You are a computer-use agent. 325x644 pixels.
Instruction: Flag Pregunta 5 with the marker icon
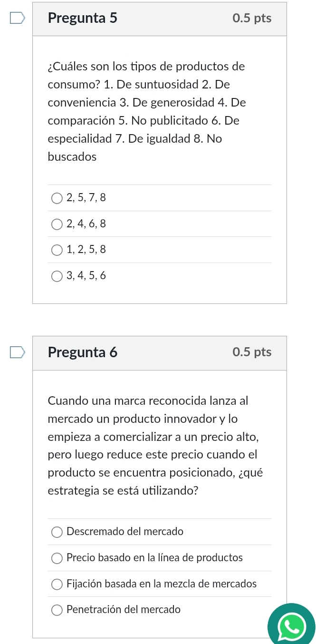tap(17, 19)
